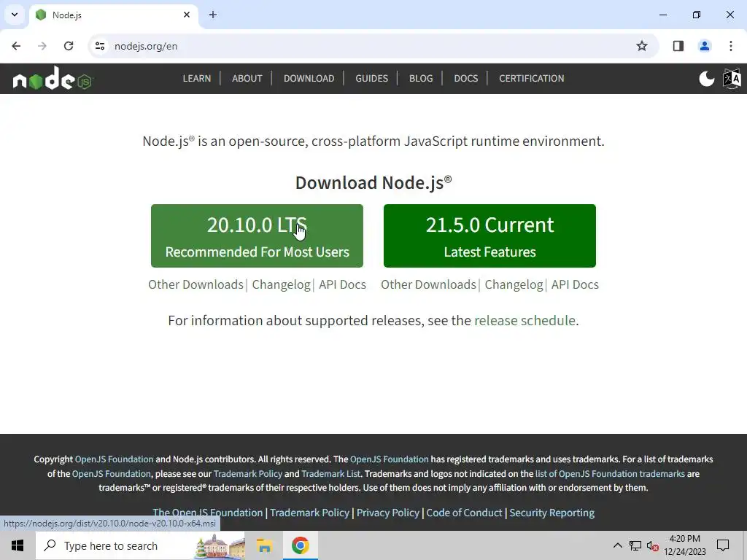The height and width of the screenshot is (560, 747).
Task: Open list of OpenJS Foundation trademarks
Action: point(610,473)
